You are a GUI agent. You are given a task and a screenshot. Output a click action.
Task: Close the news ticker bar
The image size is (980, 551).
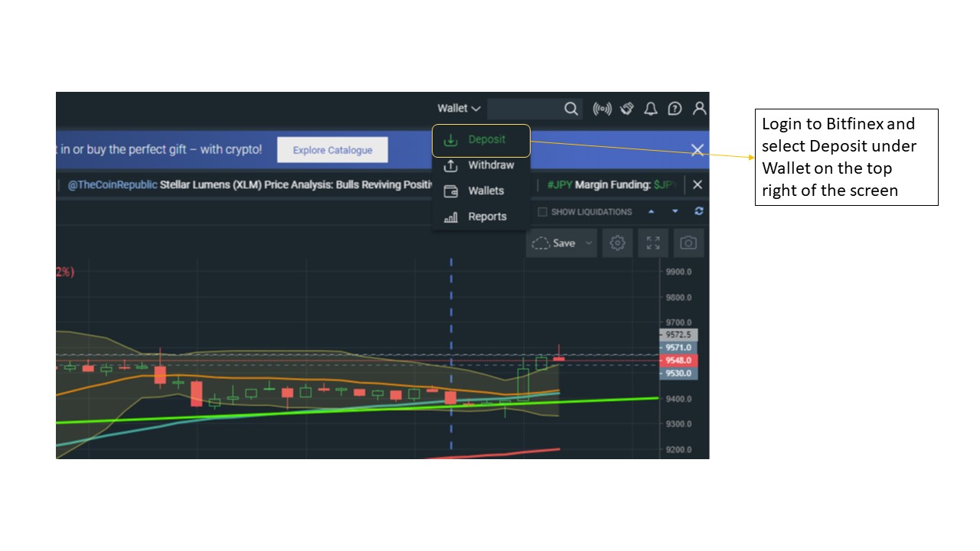[x=697, y=184]
